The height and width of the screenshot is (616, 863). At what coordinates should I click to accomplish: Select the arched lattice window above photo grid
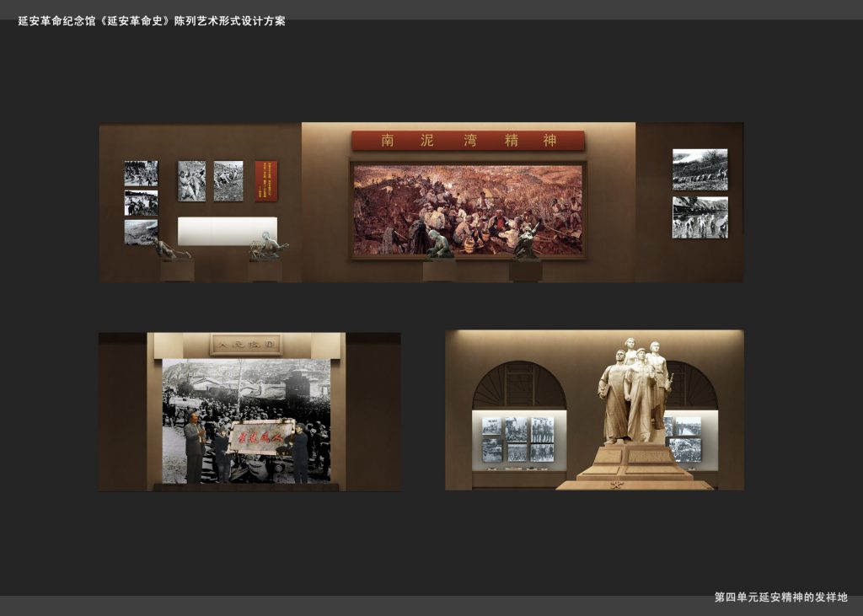point(519,384)
